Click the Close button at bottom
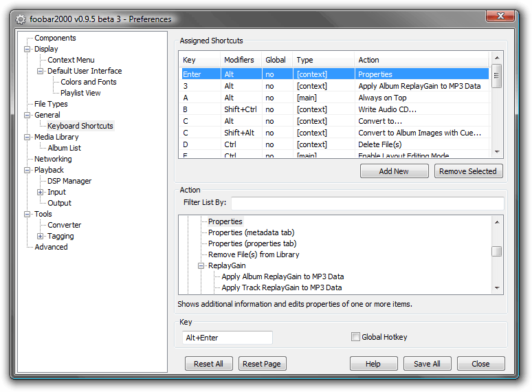Image resolution: width=532 pixels, height=392 pixels. (x=480, y=364)
